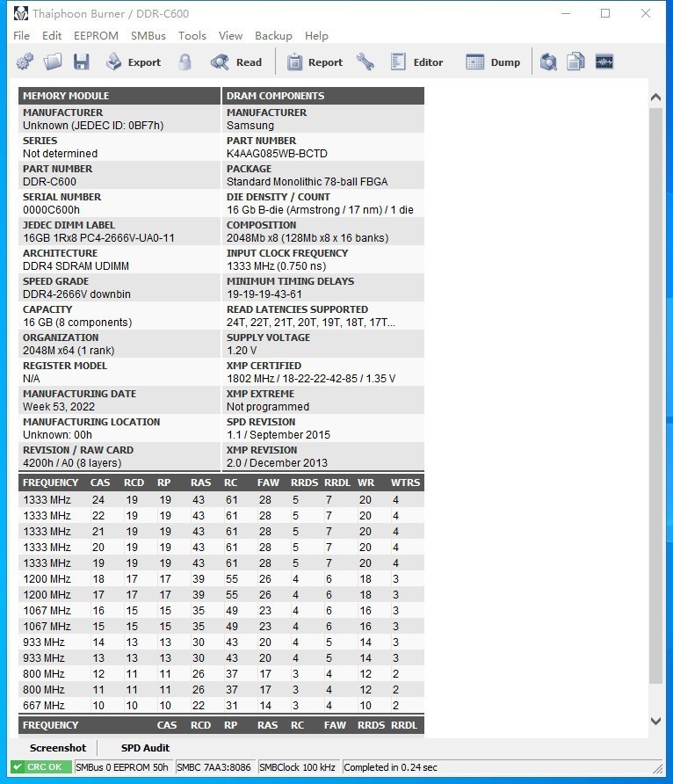Screen dimensions: 673x784
Task: Open the EEPROM menu
Action: click(96, 35)
